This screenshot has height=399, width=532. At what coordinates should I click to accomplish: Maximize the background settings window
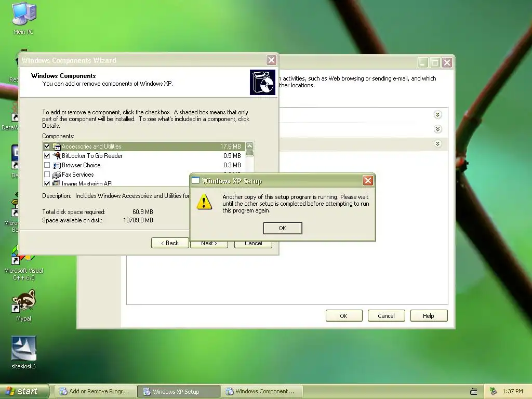[435, 62]
